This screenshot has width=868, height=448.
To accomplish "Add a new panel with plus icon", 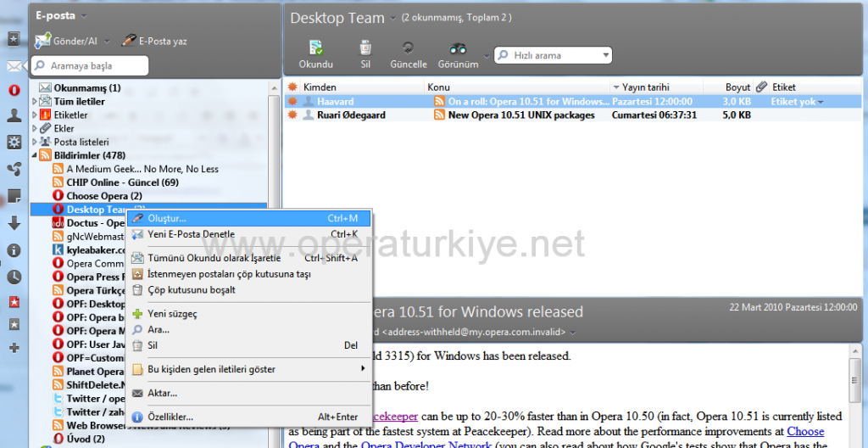I will [14, 348].
